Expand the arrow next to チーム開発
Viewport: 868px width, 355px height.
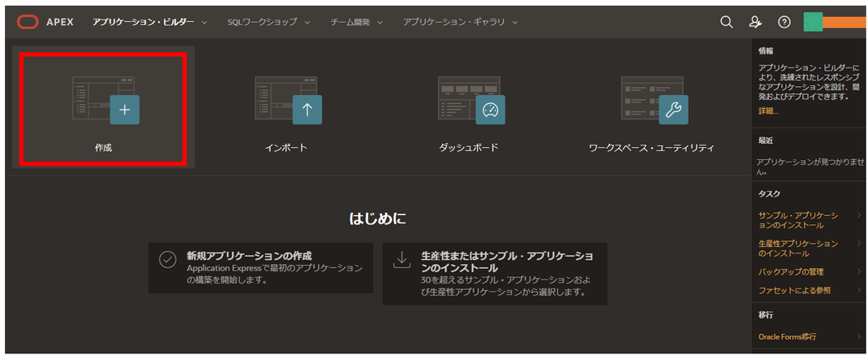pyautogui.click(x=380, y=23)
